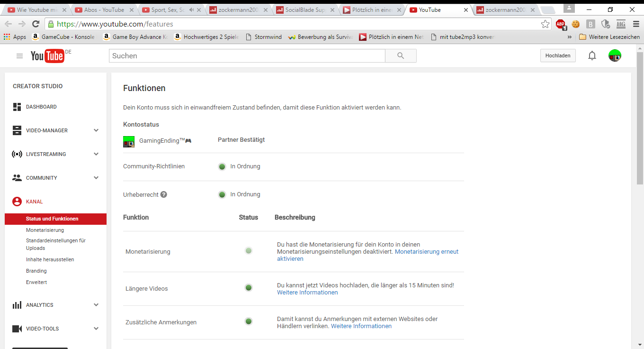Open the notifications bell

[x=592, y=56]
